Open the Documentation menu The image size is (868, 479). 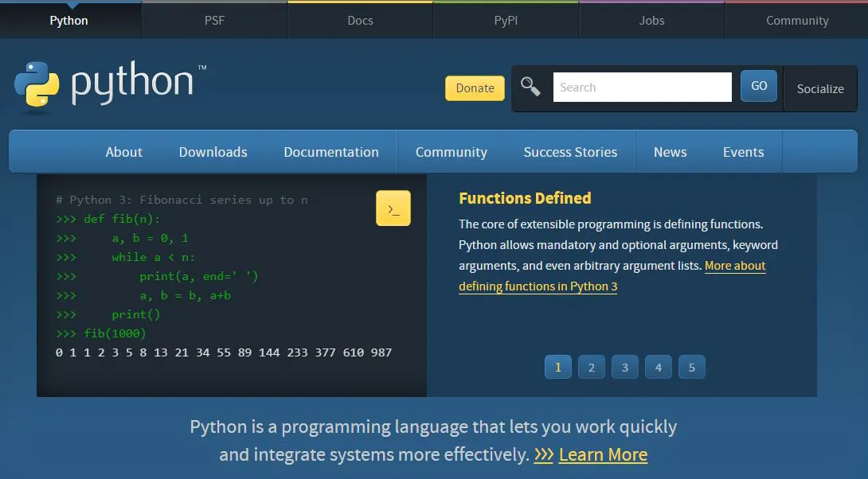(x=330, y=151)
